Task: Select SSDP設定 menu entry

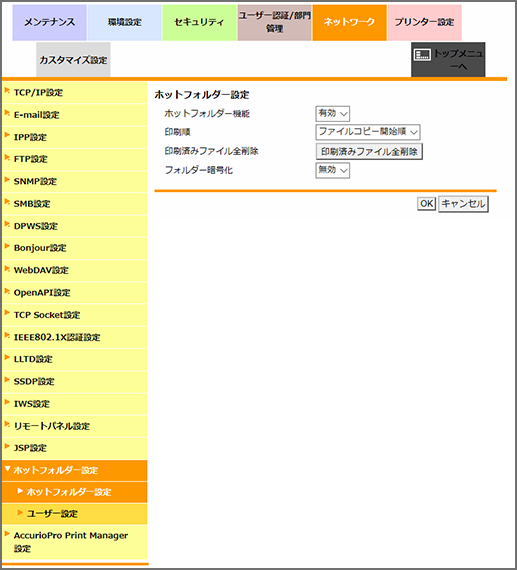Action: pos(75,381)
